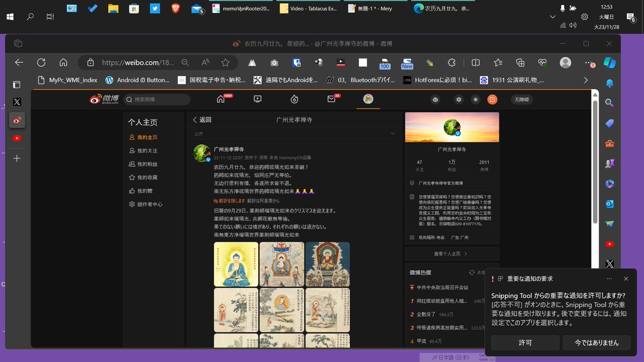The height and width of the screenshot is (362, 644).
Task: Open the third post image with red Buddha
Action: coord(327,264)
